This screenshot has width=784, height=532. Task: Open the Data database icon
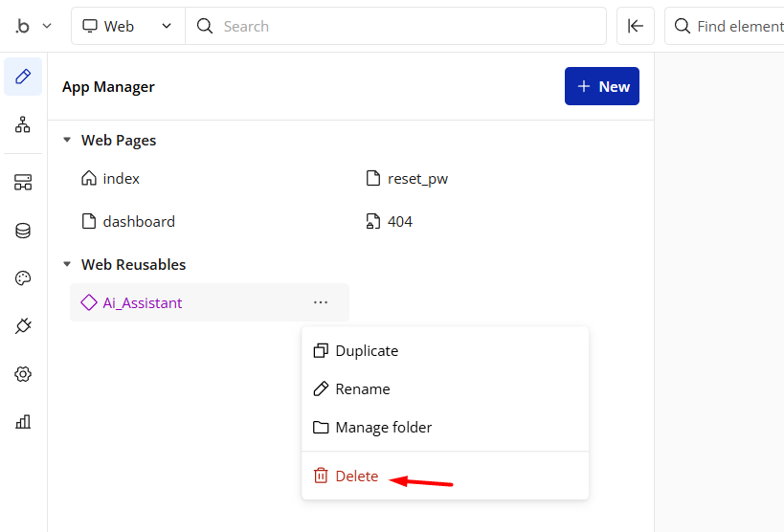coord(23,231)
